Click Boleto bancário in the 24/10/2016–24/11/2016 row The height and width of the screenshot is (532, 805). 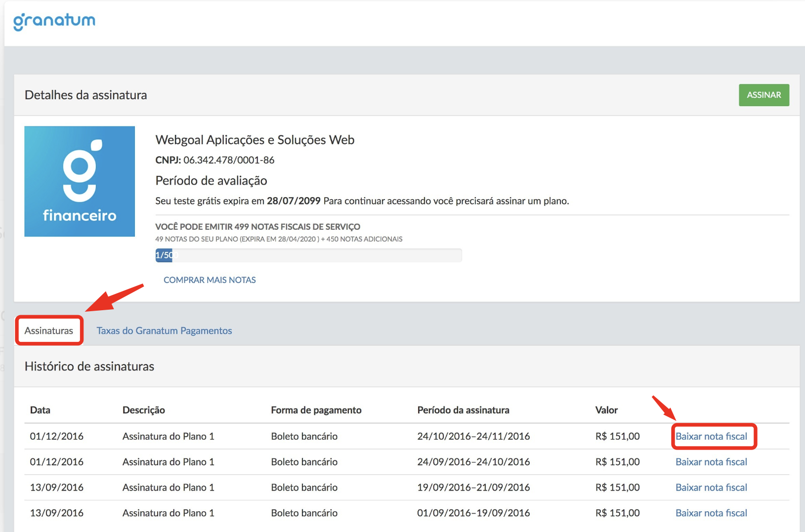[304, 436]
